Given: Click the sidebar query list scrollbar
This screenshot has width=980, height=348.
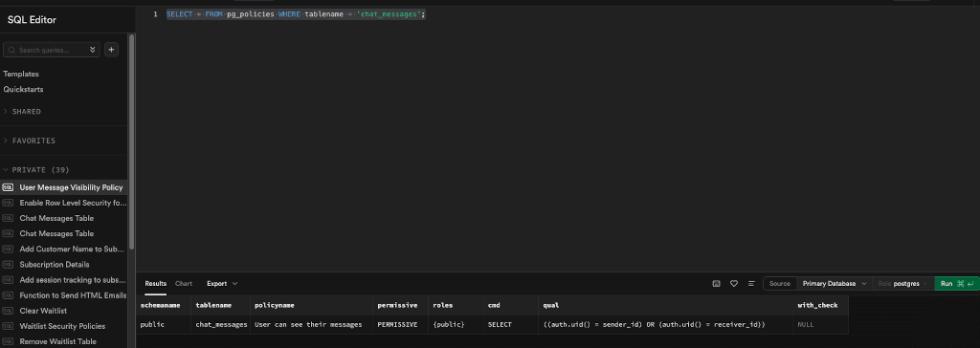Looking at the screenshot, I should (x=131, y=141).
